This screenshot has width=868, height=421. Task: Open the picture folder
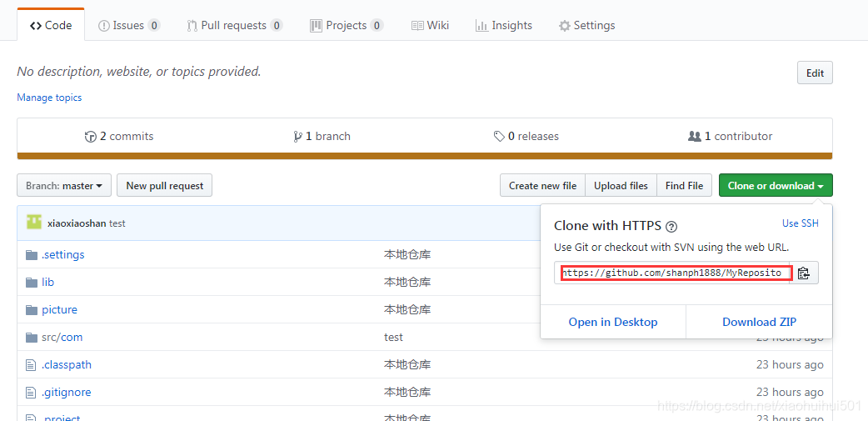pyautogui.click(x=59, y=309)
